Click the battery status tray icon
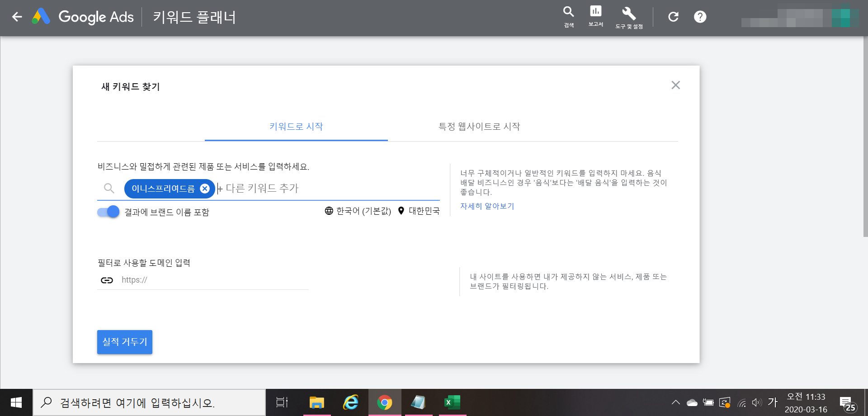This screenshot has width=868, height=416. 708,402
